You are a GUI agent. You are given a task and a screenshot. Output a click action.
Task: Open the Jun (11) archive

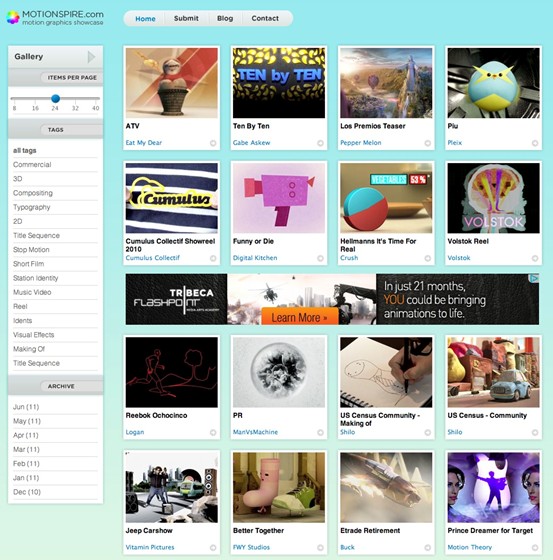pos(26,407)
